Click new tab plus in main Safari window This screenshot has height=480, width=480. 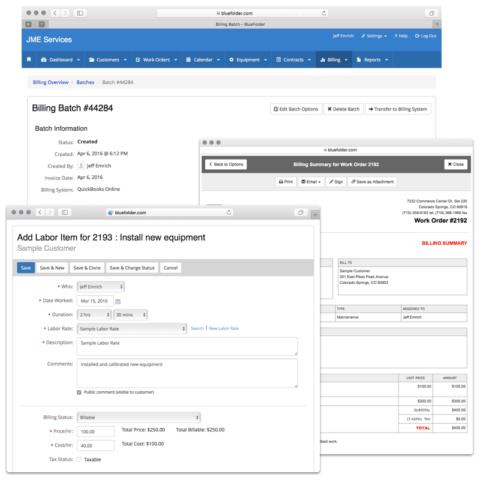pyautogui.click(x=437, y=24)
